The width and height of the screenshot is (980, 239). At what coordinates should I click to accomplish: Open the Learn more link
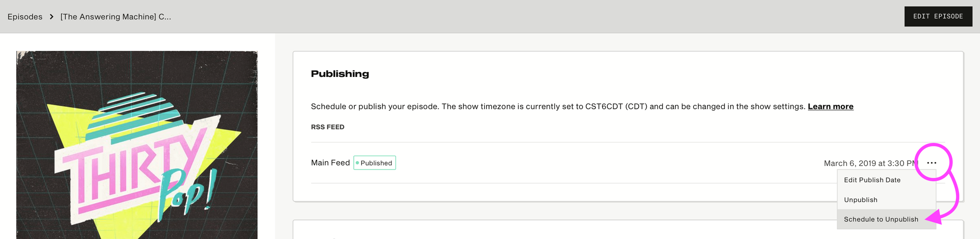(x=830, y=106)
